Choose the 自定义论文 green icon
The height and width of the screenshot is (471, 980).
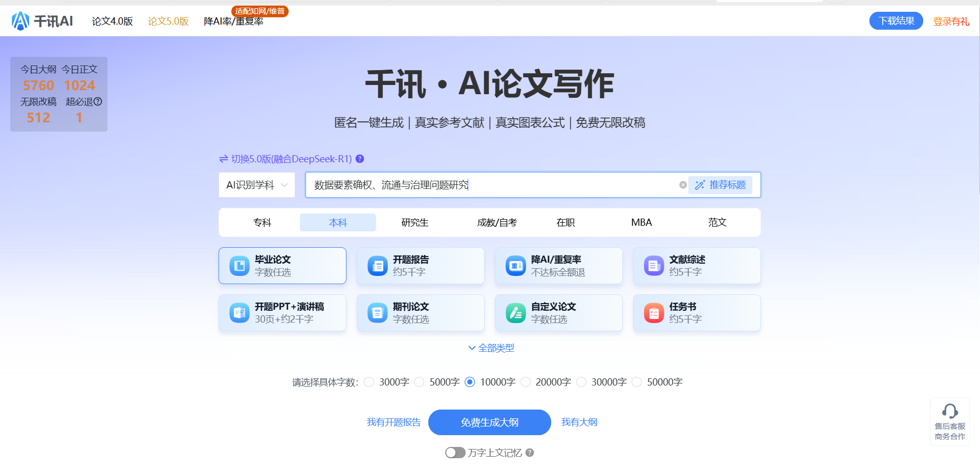click(515, 313)
